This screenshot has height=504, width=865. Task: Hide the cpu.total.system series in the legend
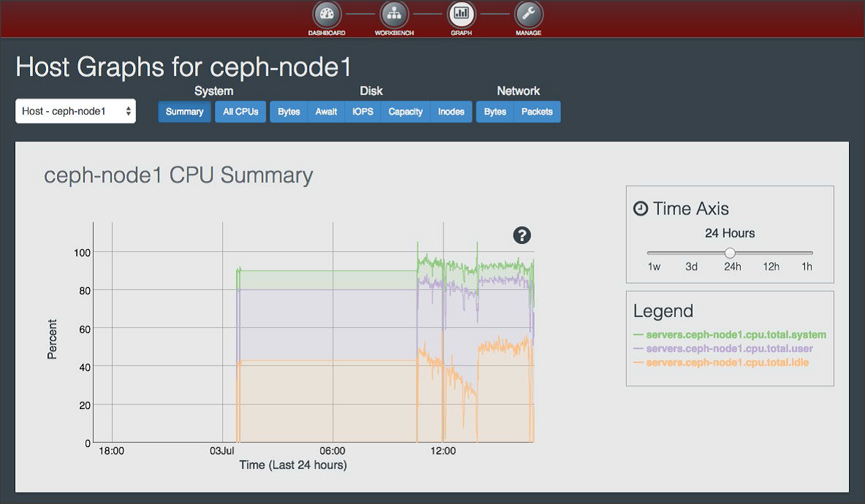point(729,334)
